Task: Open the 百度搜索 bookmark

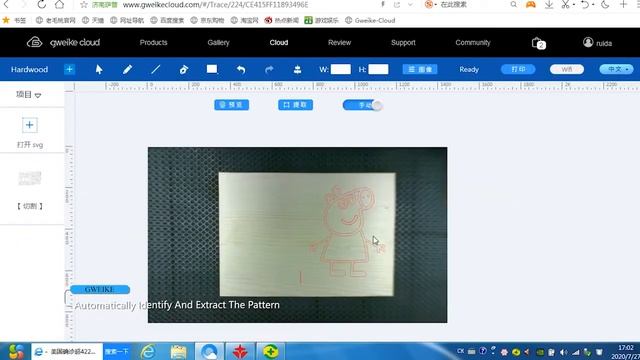Action: (x=167, y=20)
